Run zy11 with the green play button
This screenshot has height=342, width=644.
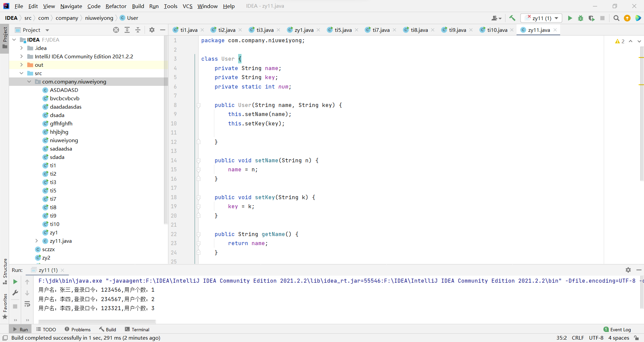coord(570,18)
